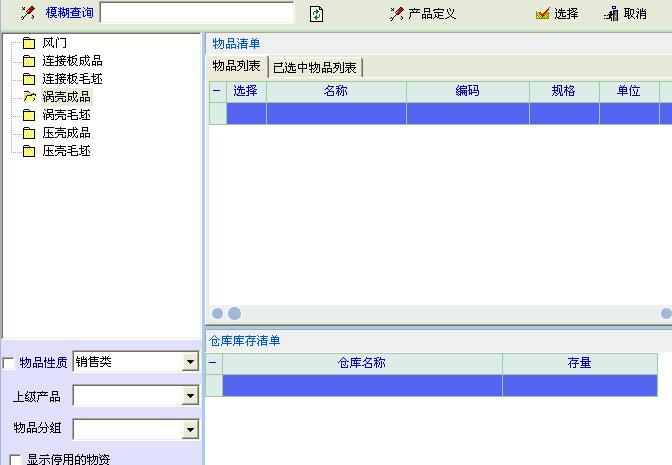
Task: Select the 风门 folder
Action: click(29, 43)
